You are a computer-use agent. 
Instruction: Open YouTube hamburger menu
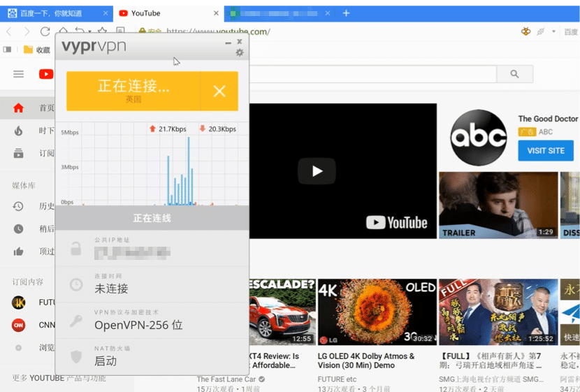tap(18, 74)
